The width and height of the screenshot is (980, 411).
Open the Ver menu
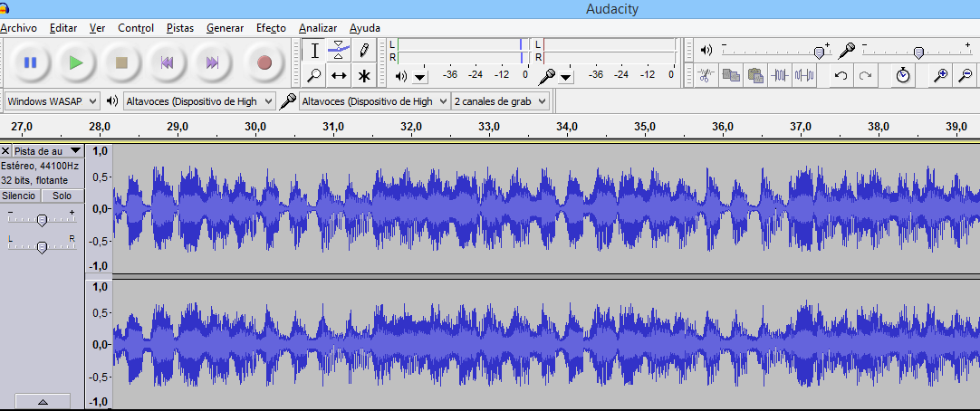click(x=98, y=28)
